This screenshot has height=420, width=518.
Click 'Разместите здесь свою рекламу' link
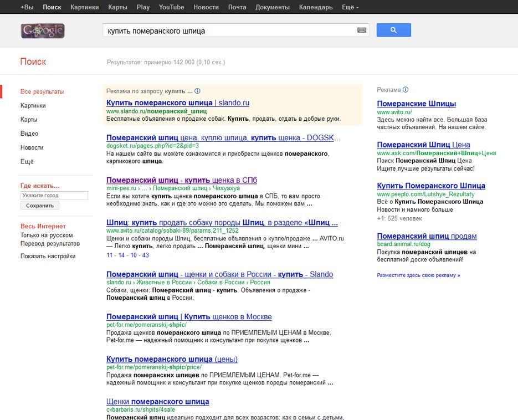[x=418, y=275]
